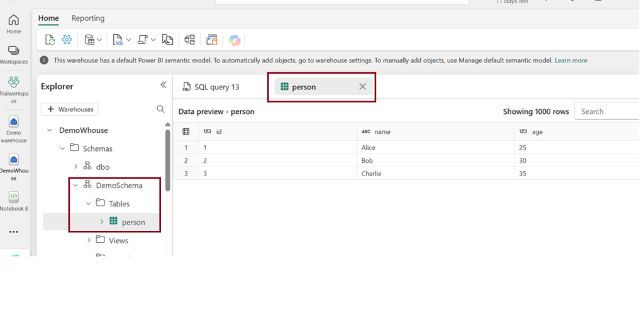This screenshot has width=644, height=317.
Task: Open Notebook 8 in the left sidebar
Action: tap(14, 201)
